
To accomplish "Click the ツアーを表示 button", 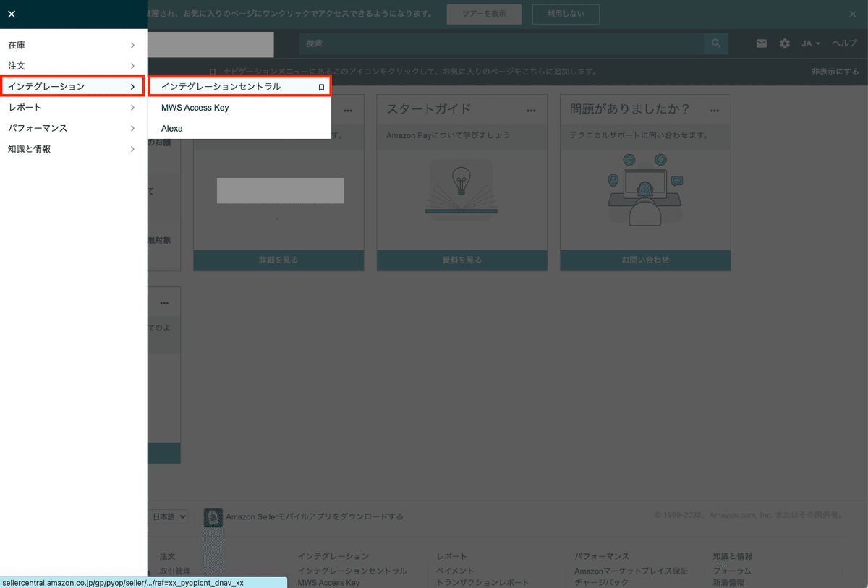I will (485, 14).
